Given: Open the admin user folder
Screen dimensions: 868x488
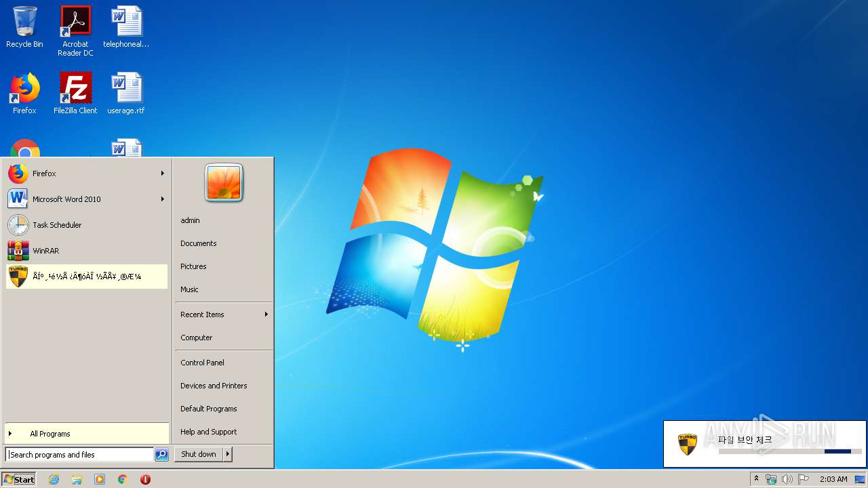Looking at the screenshot, I should point(224,220).
